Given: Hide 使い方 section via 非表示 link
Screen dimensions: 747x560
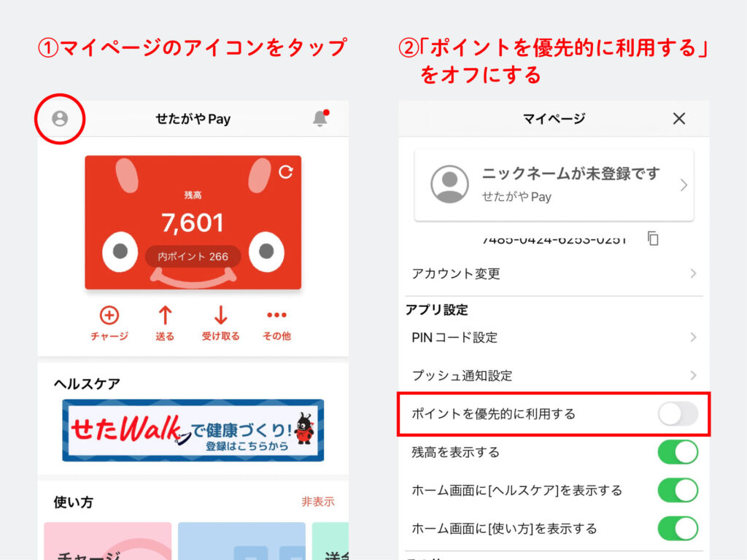Looking at the screenshot, I should pos(318,502).
